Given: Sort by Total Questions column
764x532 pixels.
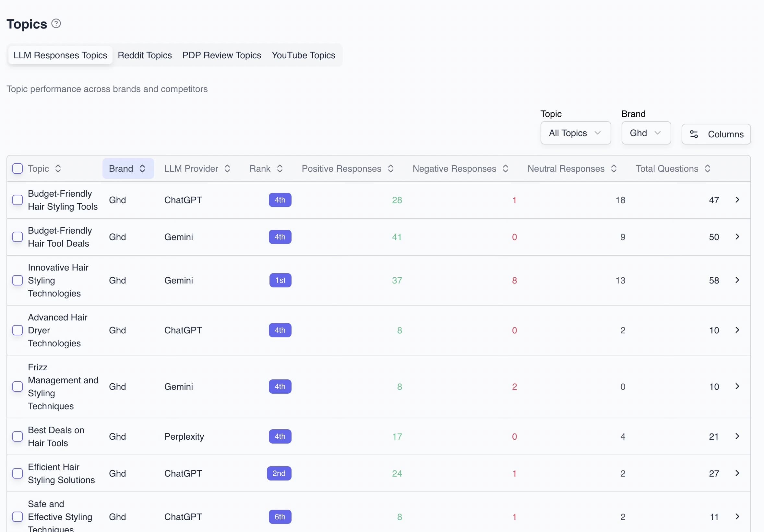Looking at the screenshot, I should 708,168.
